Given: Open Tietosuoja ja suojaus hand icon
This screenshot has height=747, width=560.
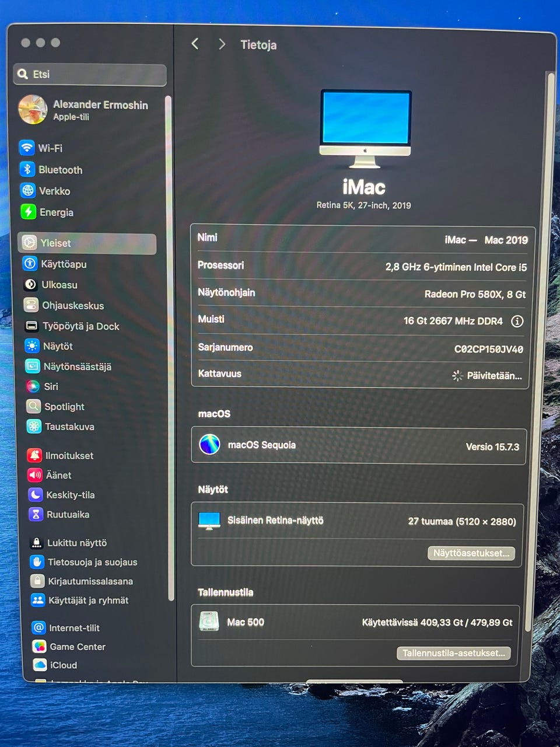Looking at the screenshot, I should pos(37,562).
